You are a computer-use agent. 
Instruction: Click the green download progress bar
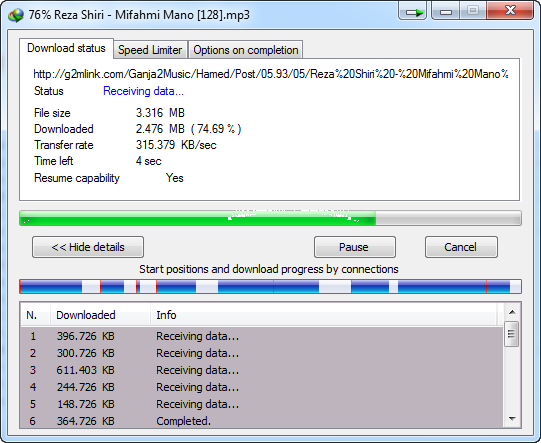pyautogui.click(x=270, y=218)
